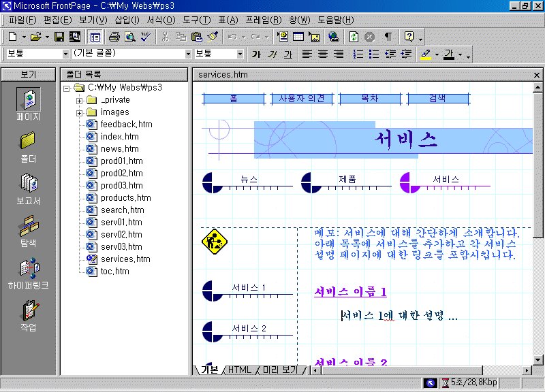Viewport: 545px width, 392px height.
Task: Toggle the Folder List toolbar button
Action: [x=95, y=37]
